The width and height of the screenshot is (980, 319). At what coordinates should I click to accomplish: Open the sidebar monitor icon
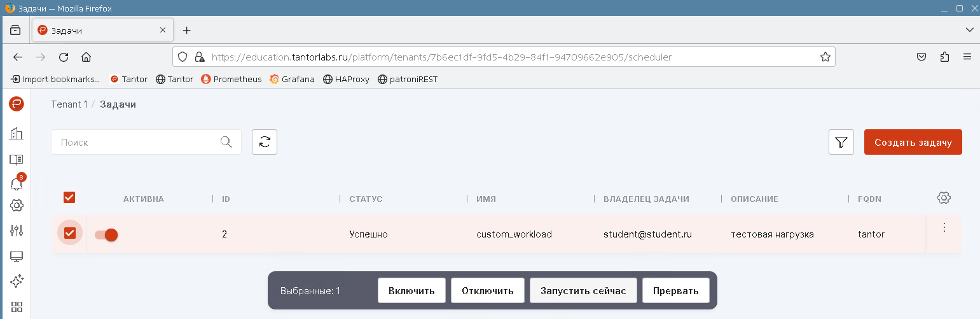coord(17,256)
